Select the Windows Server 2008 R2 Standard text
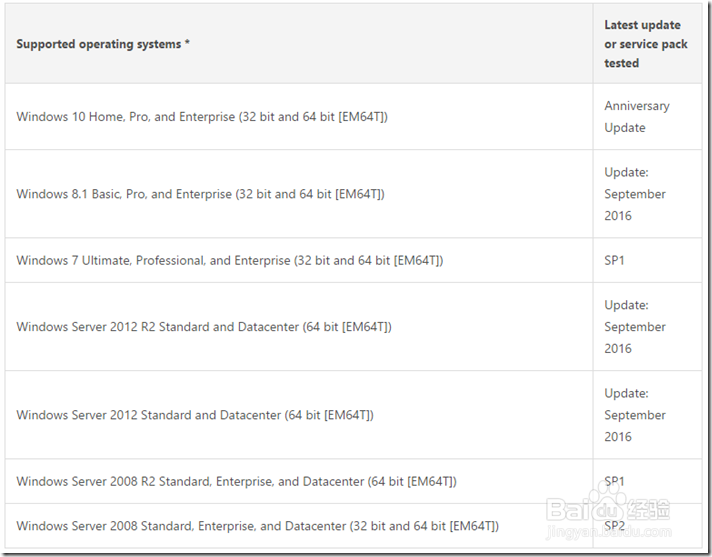Viewport: 712px width, 557px height. 237,481
